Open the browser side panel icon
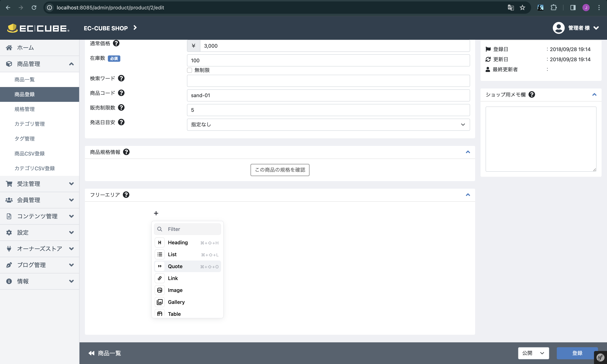 pyautogui.click(x=573, y=8)
